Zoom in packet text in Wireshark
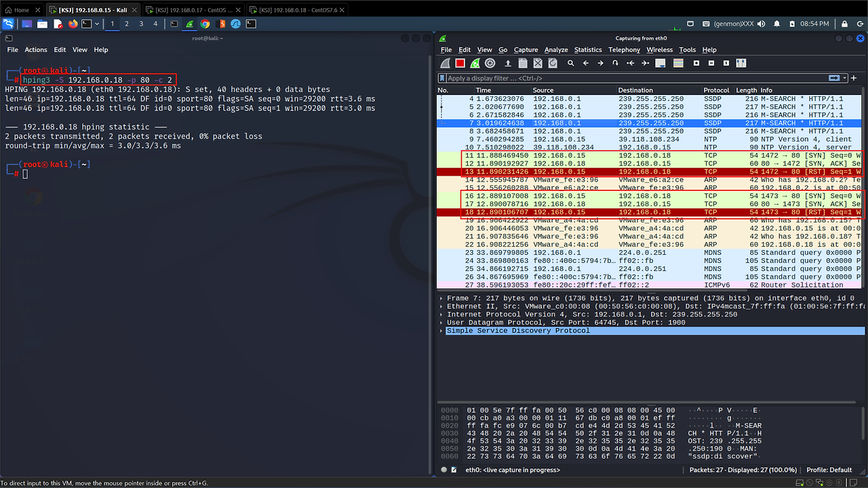Screen dimensions: 868x488 pyautogui.click(x=696, y=63)
